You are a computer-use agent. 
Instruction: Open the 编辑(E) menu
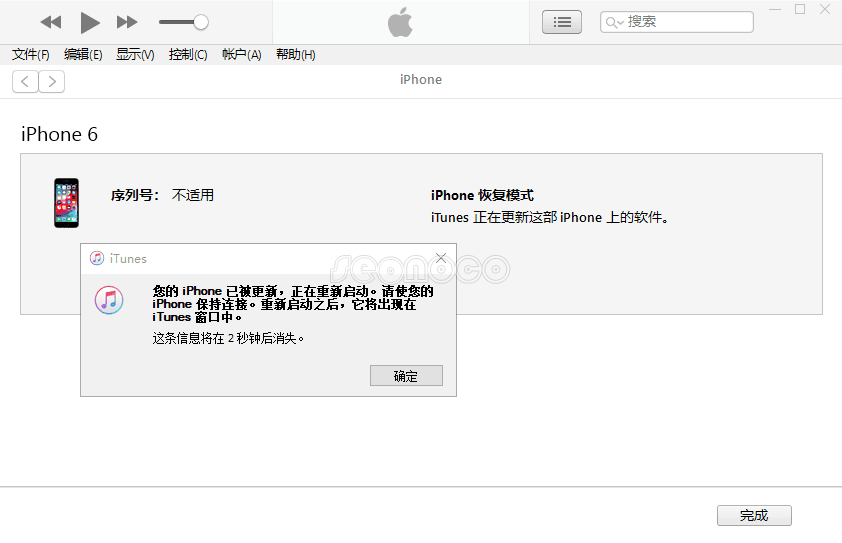coord(83,55)
